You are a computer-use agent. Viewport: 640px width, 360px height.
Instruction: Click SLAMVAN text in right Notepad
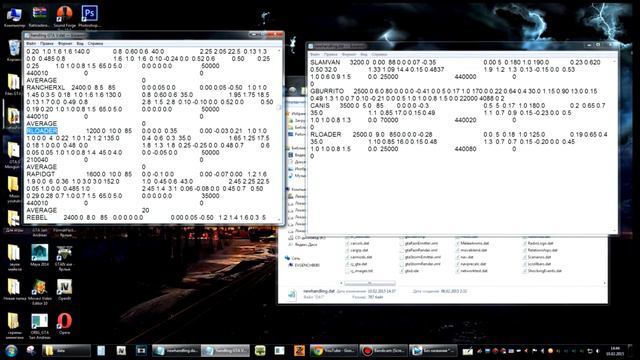tap(325, 62)
